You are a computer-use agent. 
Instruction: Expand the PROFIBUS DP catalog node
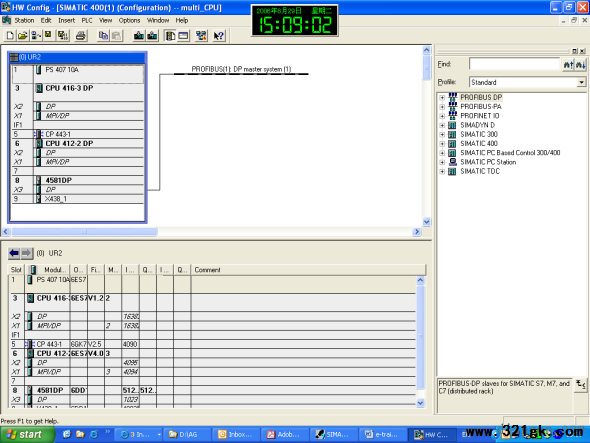tap(442, 97)
